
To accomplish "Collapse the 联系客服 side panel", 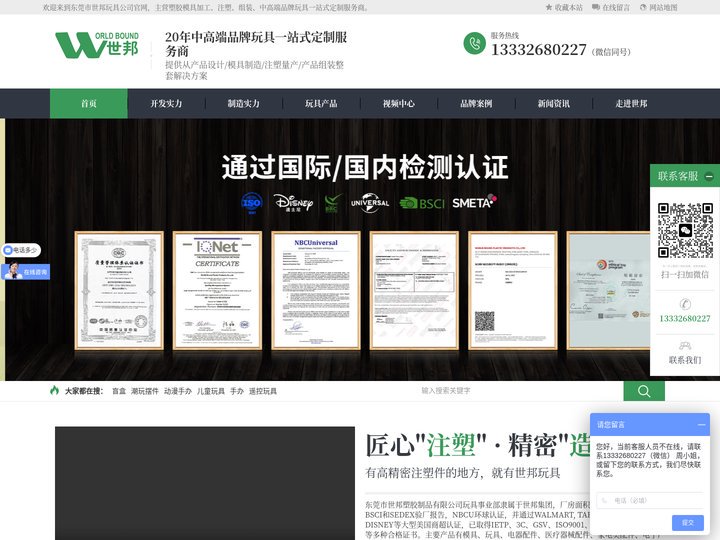I will pyautogui.click(x=709, y=176).
